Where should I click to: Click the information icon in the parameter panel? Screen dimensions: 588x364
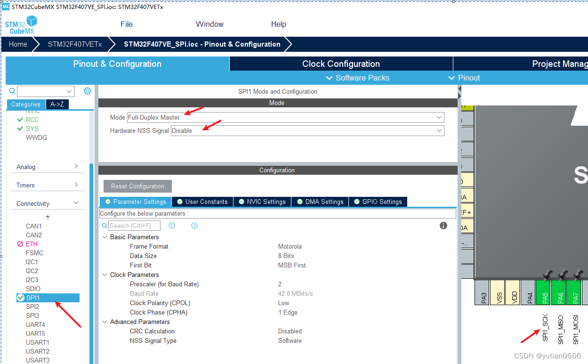tap(443, 226)
